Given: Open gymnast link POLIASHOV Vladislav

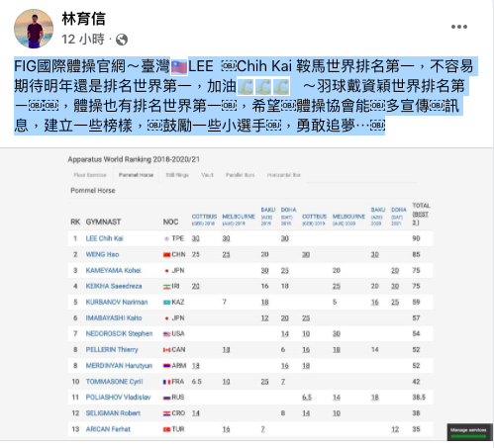Looking at the screenshot, I should [x=118, y=398].
